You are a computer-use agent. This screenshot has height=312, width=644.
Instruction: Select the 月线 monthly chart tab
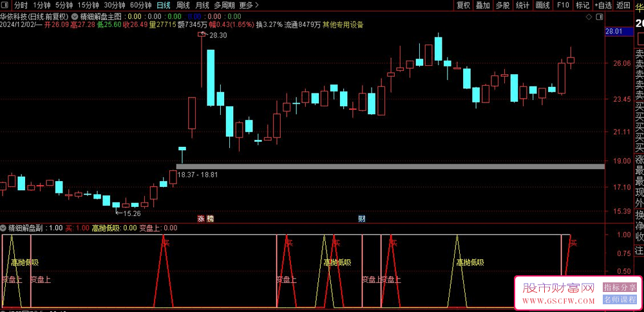pyautogui.click(x=202, y=5)
